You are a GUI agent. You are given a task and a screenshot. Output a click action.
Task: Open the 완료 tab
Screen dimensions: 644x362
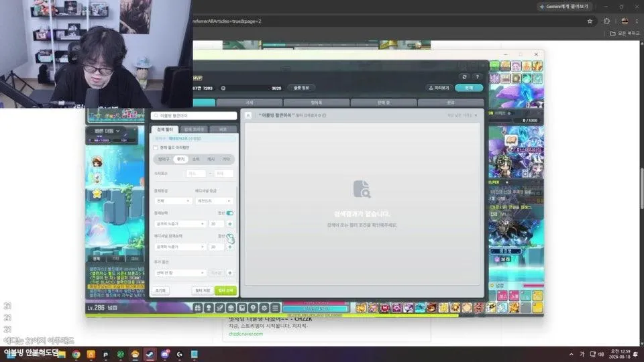(451, 103)
